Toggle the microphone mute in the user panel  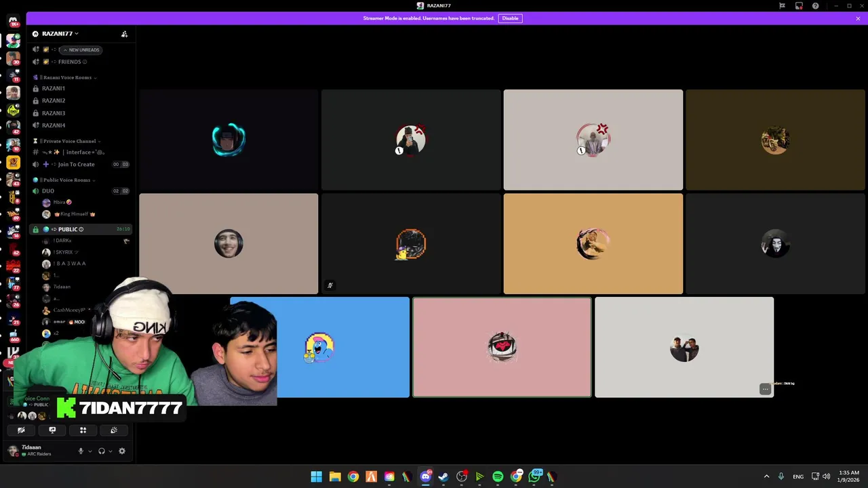81,451
